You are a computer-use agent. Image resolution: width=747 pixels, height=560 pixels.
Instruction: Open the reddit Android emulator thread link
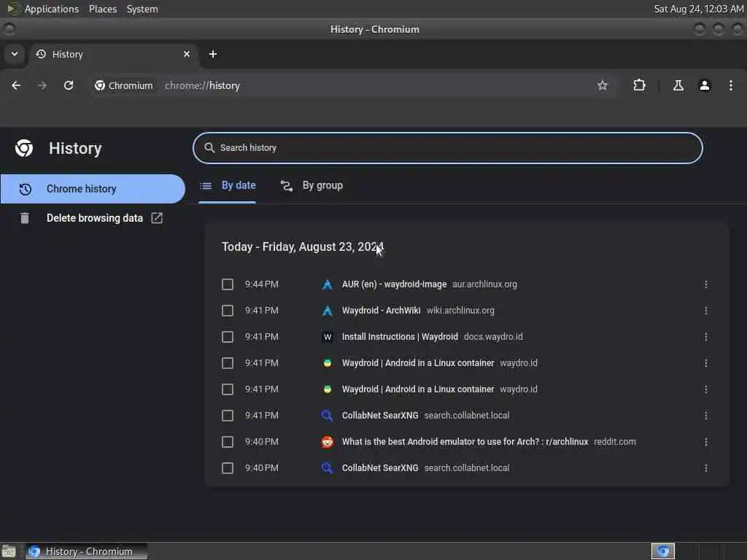pos(465,441)
